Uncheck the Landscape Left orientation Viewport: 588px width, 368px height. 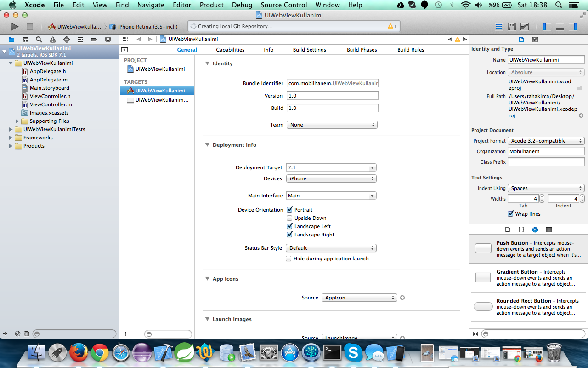[x=289, y=226]
